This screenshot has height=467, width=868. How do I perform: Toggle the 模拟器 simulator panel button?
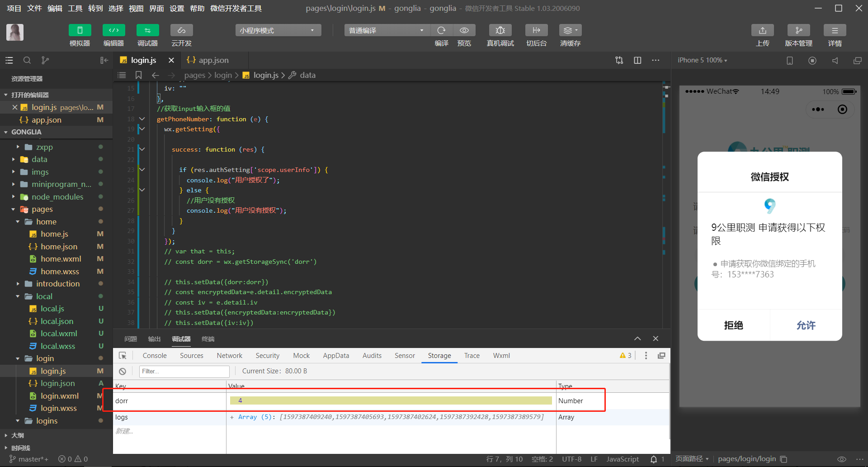[x=80, y=30]
